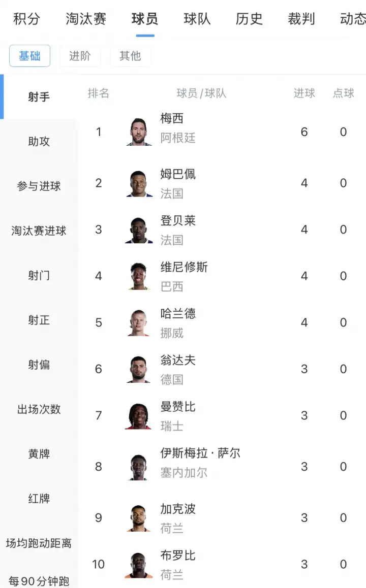
Task: Open Vinícius's player portrait
Action: (x=139, y=276)
